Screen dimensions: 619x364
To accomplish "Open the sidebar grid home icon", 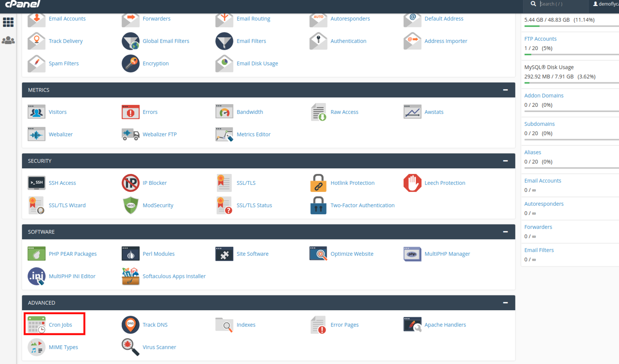I will tap(8, 22).
